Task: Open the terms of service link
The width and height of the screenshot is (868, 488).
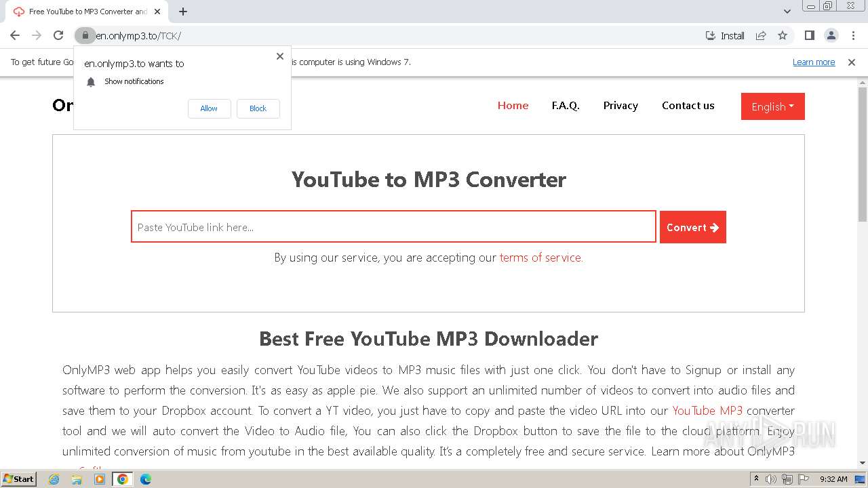Action: click(541, 258)
